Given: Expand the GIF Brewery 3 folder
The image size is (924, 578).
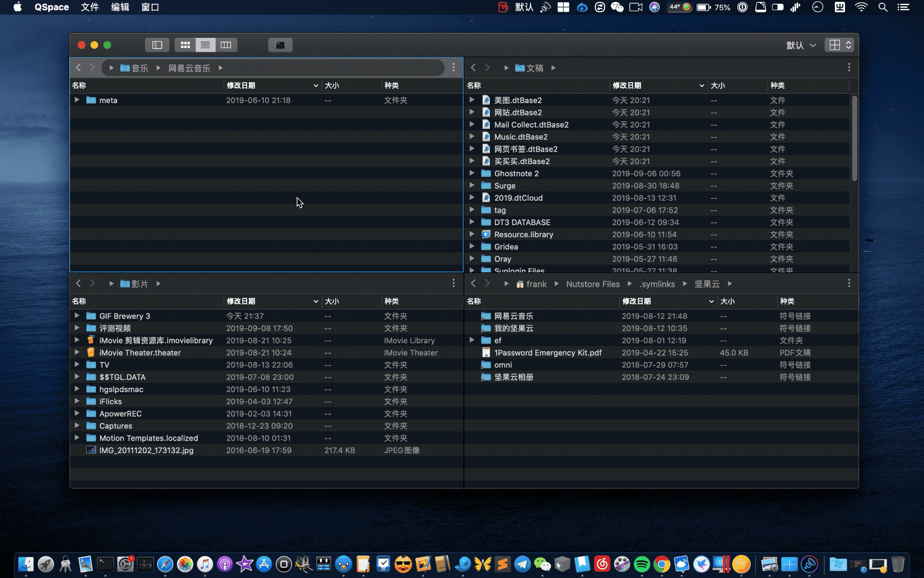Looking at the screenshot, I should 77,316.
